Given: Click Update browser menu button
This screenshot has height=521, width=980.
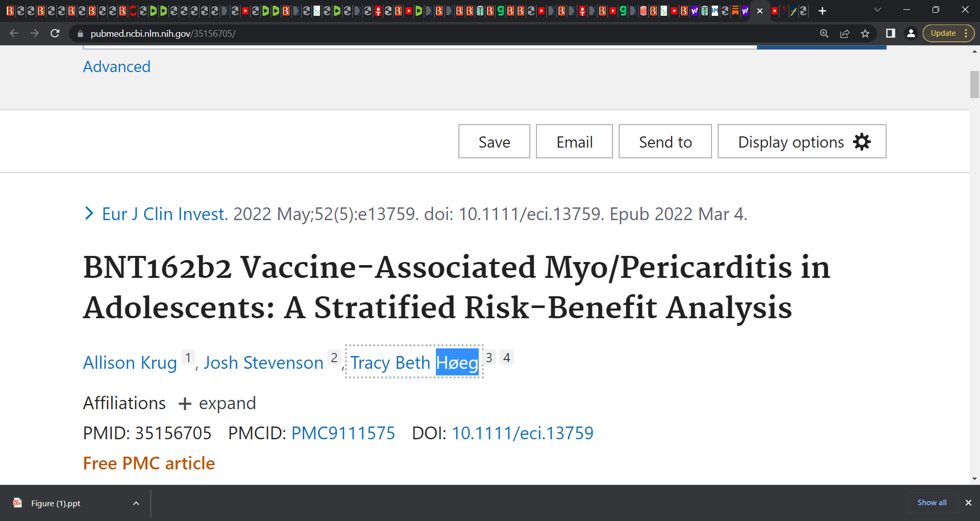Looking at the screenshot, I should coord(949,33).
